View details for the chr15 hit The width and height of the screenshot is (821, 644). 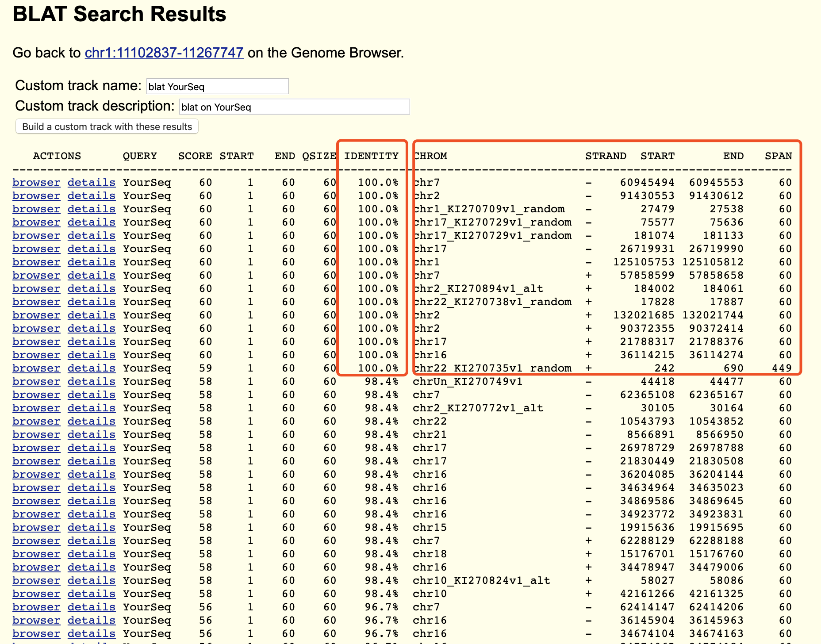(x=91, y=527)
